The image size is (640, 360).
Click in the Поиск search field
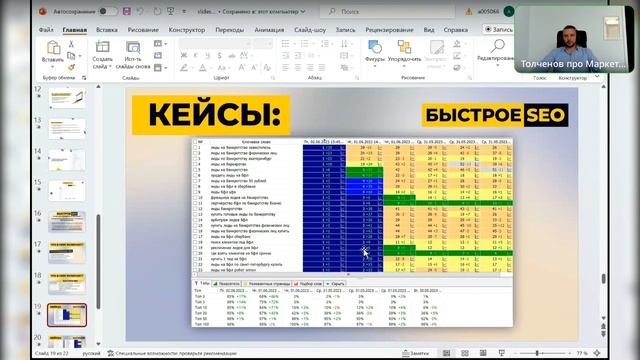point(388,11)
